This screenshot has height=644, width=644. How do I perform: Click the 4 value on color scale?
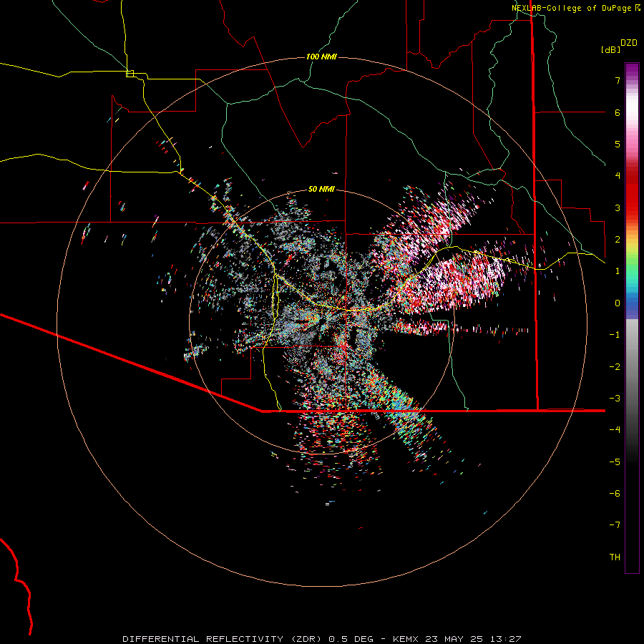click(x=618, y=176)
